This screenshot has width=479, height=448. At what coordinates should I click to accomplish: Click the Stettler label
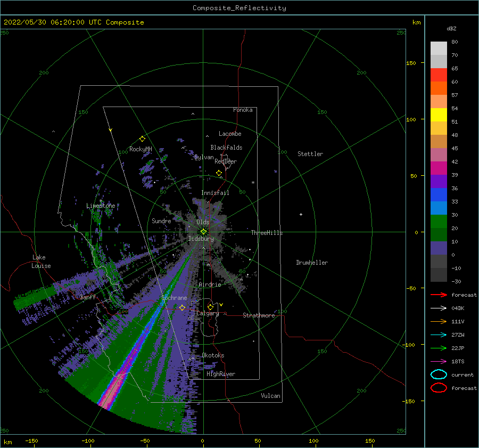point(310,154)
